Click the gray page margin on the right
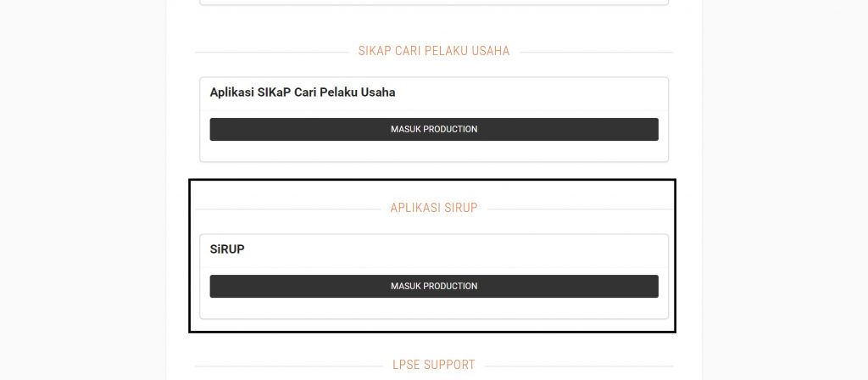The width and height of the screenshot is (868, 380). (x=785, y=190)
